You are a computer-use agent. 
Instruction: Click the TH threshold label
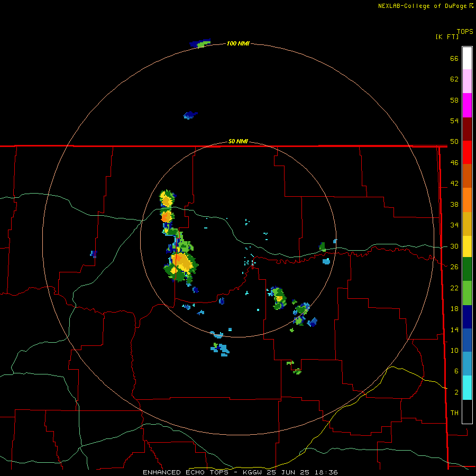click(454, 413)
